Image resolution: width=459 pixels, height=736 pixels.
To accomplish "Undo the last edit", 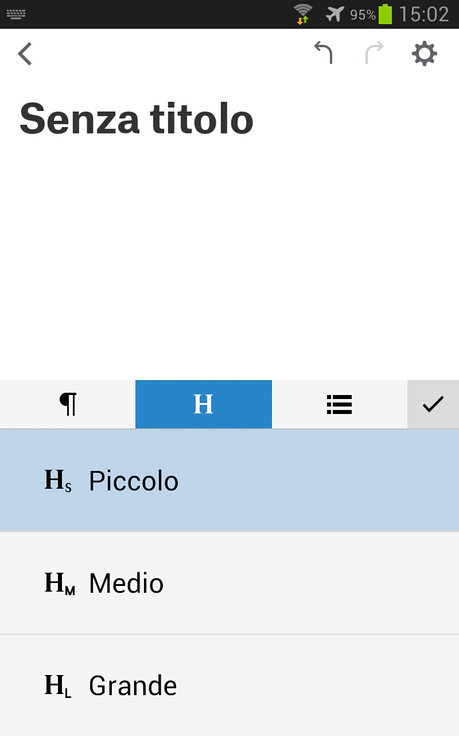I will point(323,52).
